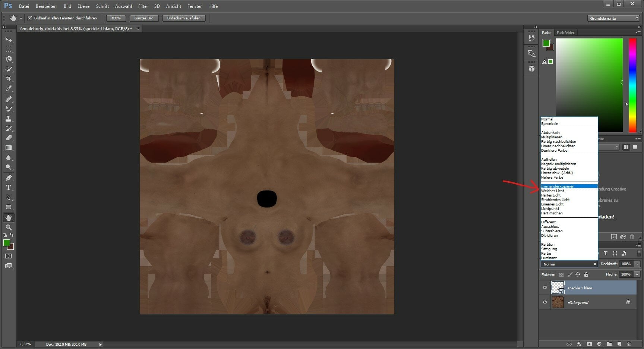Click the 'Ganzes Bild' button
This screenshot has height=349, width=644.
pyautogui.click(x=144, y=18)
